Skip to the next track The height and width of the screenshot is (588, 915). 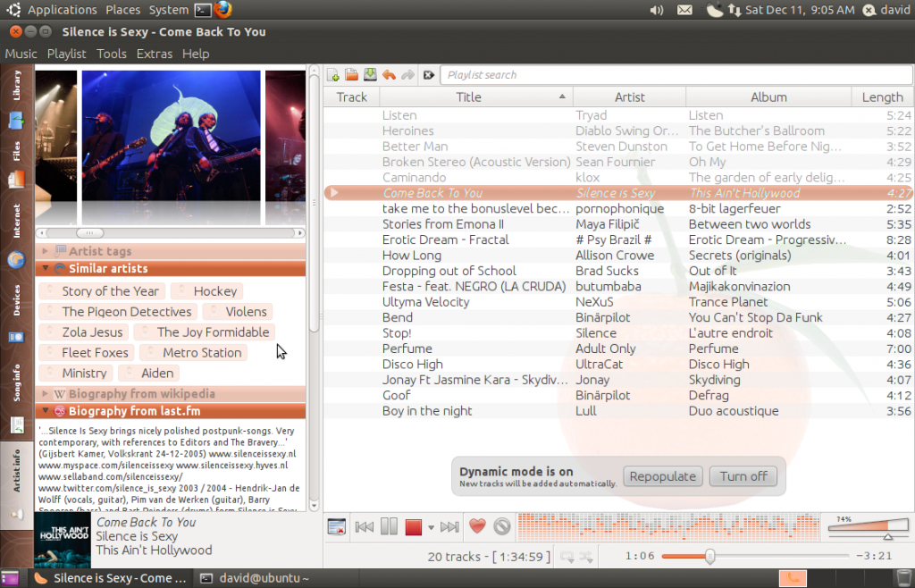click(449, 526)
